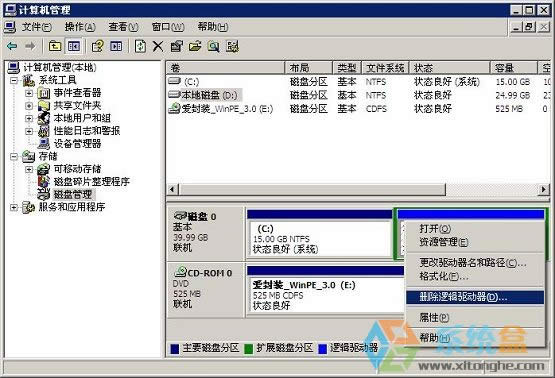The width and height of the screenshot is (555, 378).
Task: Select the 本地磁盘 (D:) volume row
Action: (x=357, y=95)
